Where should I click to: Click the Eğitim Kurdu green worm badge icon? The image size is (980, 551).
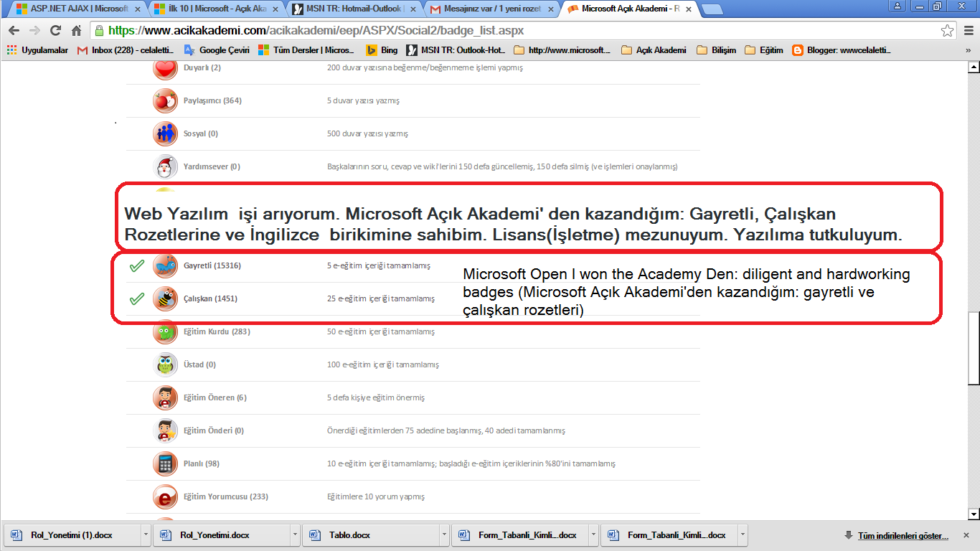(165, 332)
